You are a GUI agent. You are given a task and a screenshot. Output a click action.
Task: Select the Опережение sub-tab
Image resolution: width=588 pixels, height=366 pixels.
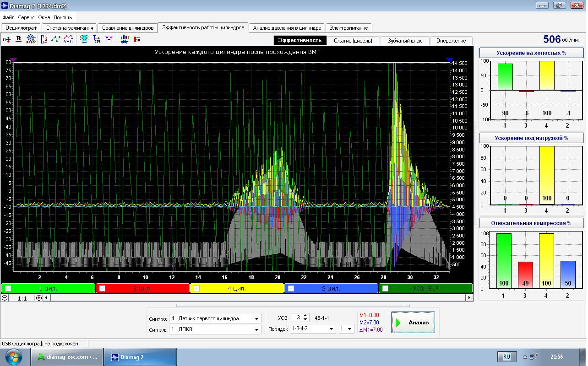tap(451, 41)
